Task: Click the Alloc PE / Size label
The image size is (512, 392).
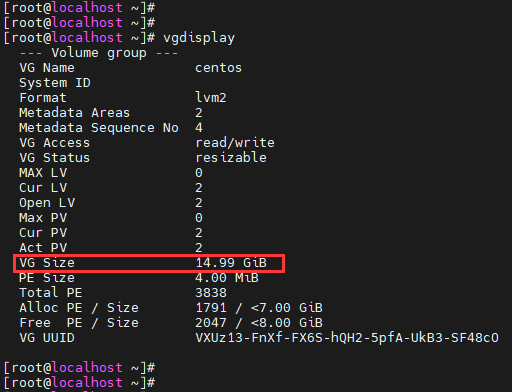Action: click(79, 308)
